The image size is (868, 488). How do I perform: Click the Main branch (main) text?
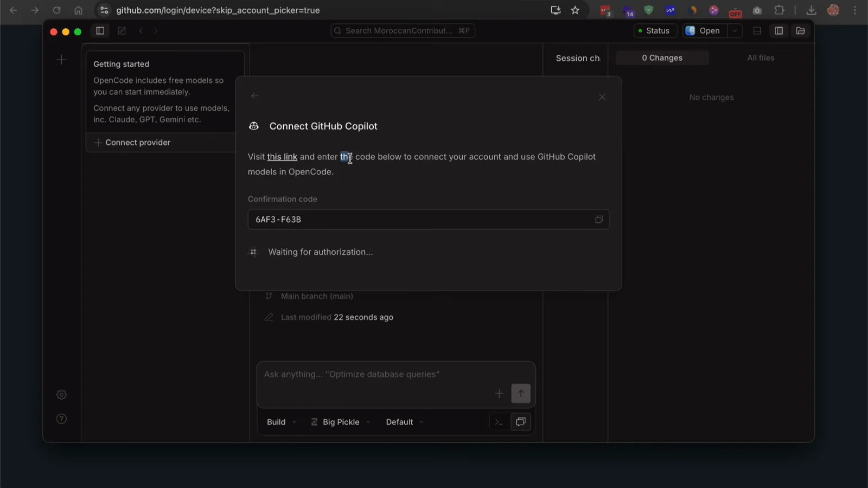pyautogui.click(x=317, y=296)
